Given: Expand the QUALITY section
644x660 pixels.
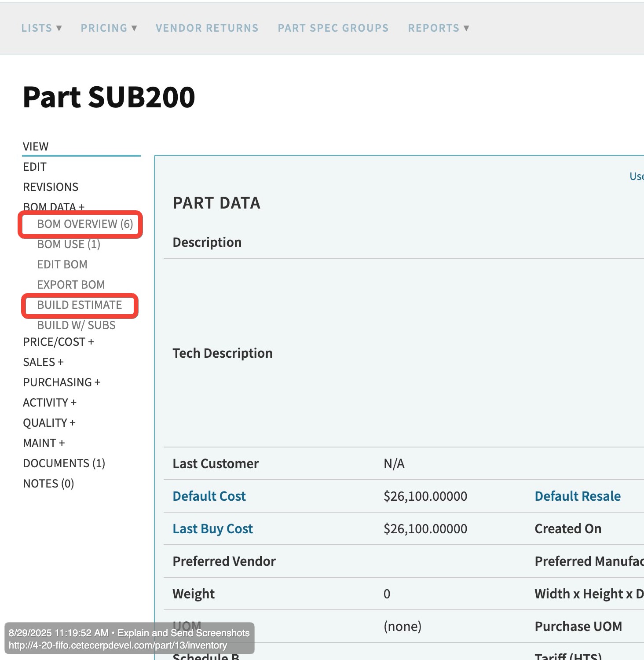Looking at the screenshot, I should point(50,422).
